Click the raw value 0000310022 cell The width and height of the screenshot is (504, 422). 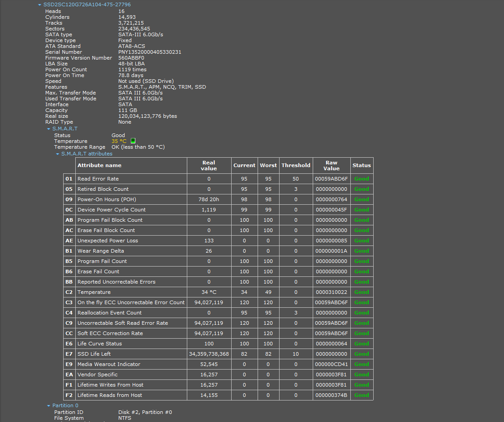pos(332,292)
